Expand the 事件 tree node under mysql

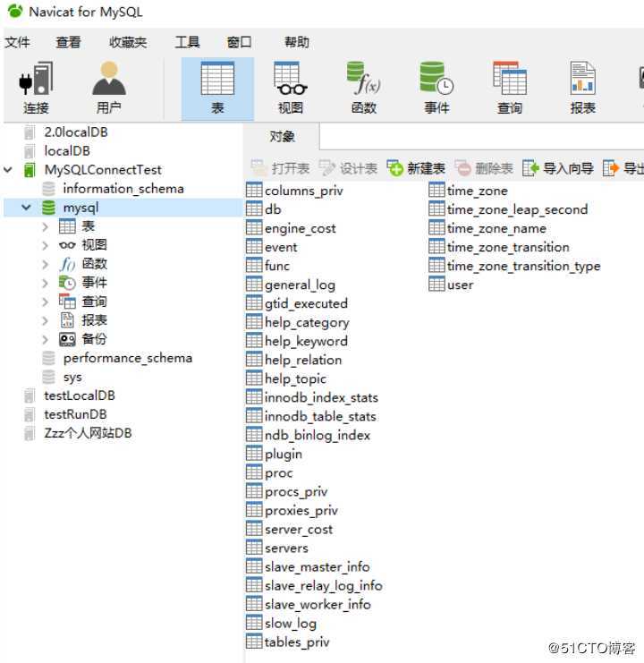tap(46, 283)
